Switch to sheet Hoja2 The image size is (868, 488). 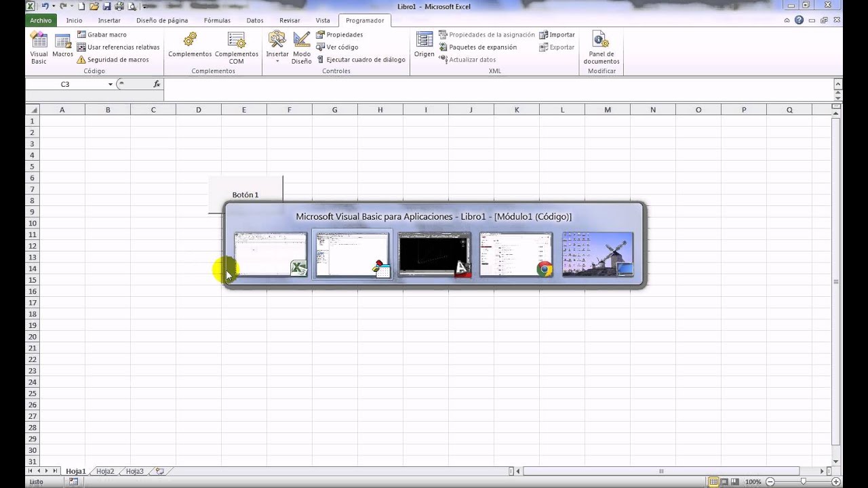click(x=105, y=471)
